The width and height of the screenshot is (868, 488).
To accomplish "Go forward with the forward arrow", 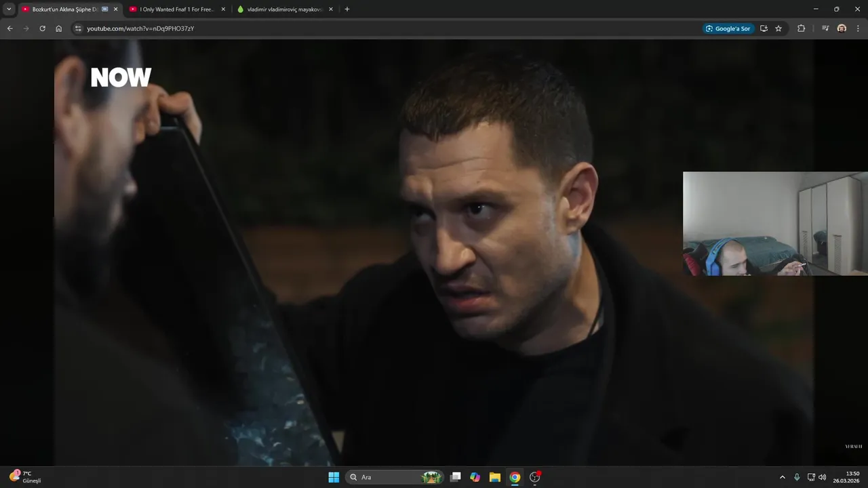I will point(26,28).
